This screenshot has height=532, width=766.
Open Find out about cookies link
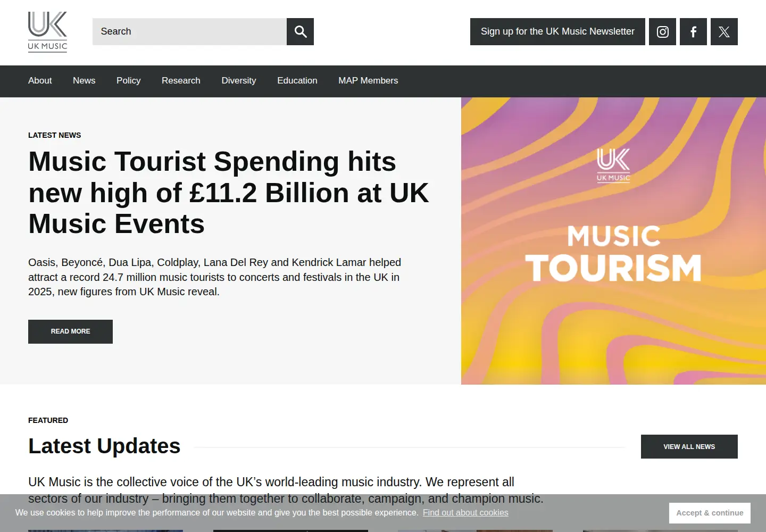[465, 513]
